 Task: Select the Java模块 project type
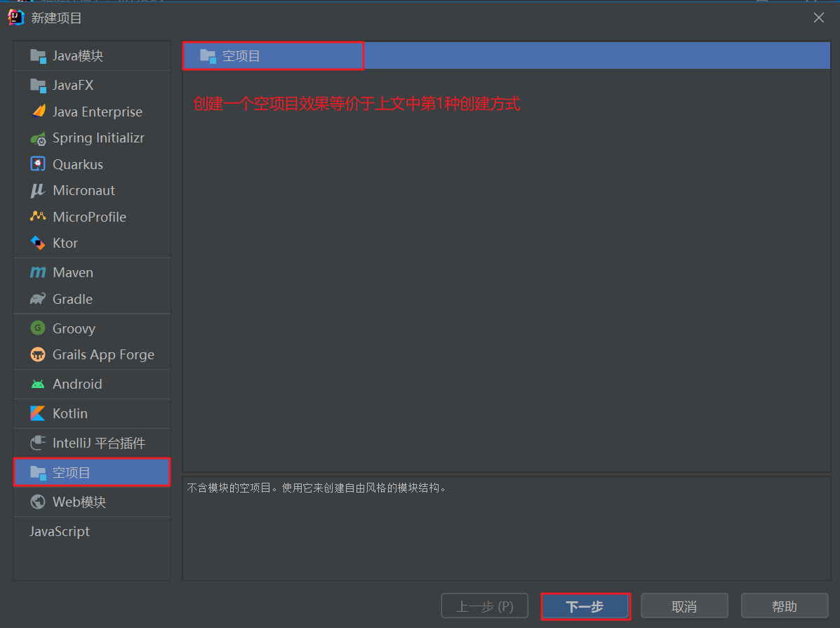(x=92, y=55)
